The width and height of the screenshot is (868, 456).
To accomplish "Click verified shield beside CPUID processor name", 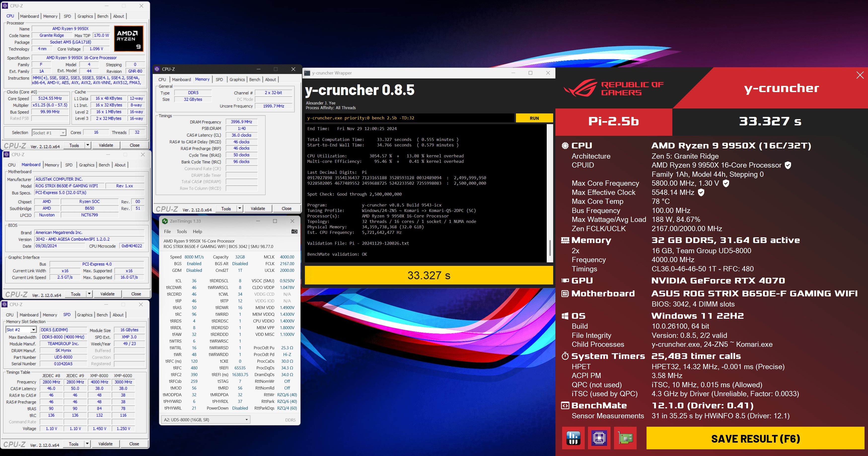I will (x=788, y=165).
